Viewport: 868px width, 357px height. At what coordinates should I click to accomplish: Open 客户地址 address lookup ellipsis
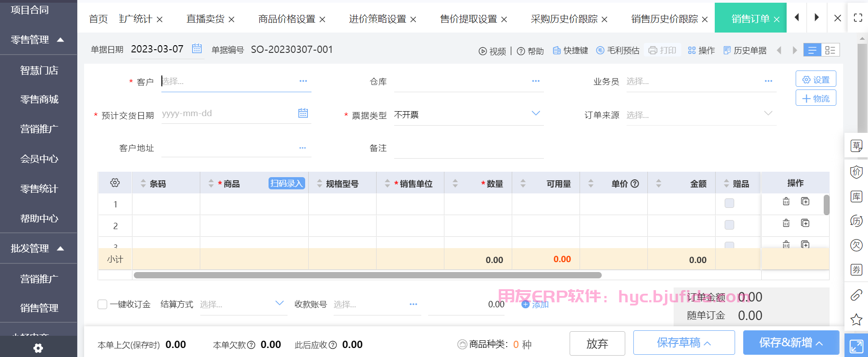click(302, 148)
